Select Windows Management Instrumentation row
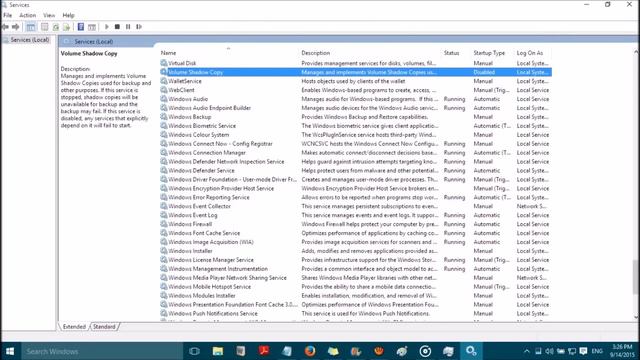The image size is (640, 360). pos(355,269)
